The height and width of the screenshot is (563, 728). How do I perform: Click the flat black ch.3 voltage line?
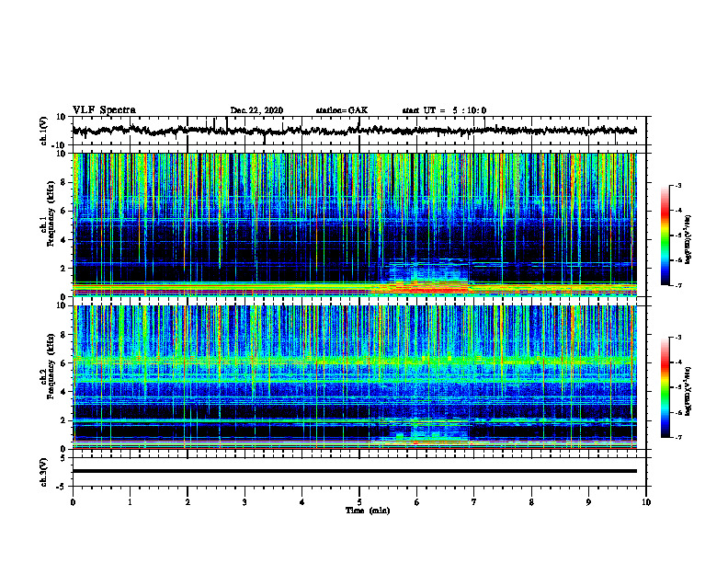tap(355, 471)
